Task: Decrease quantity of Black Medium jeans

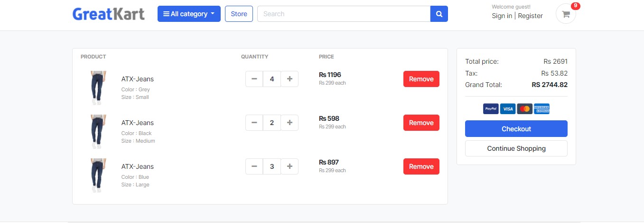Action: click(x=254, y=123)
